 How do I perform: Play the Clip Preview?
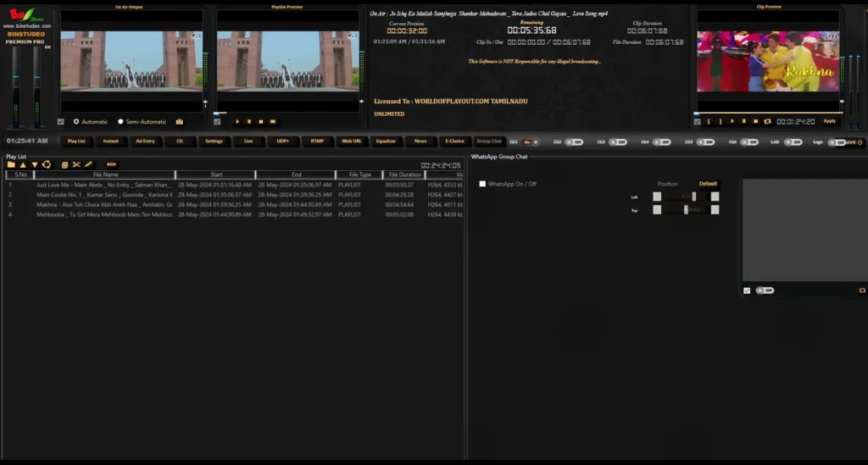[732, 122]
